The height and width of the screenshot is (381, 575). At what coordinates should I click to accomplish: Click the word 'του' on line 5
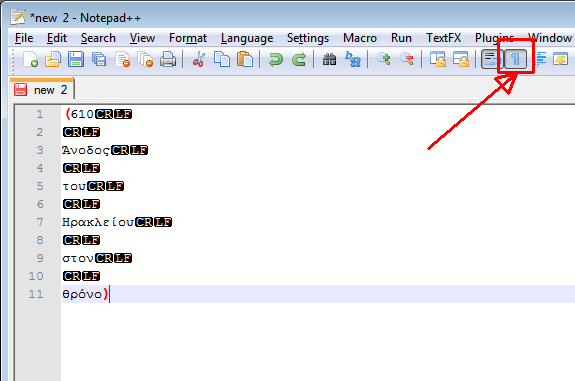coord(74,186)
